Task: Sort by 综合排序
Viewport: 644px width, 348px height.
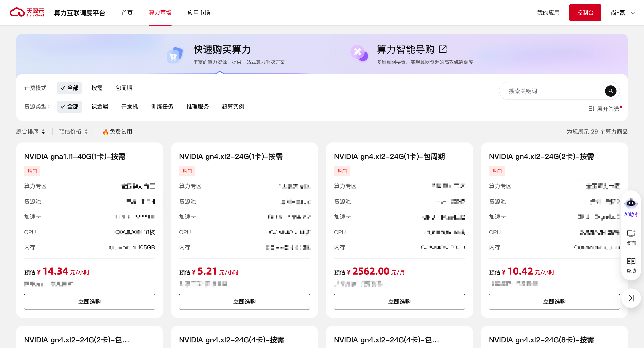Action: tap(30, 132)
